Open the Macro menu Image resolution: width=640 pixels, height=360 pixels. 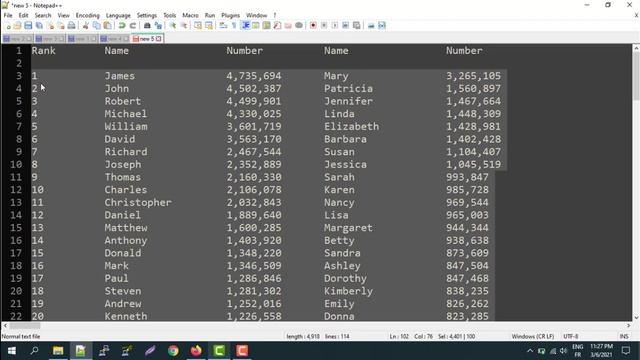click(x=190, y=15)
